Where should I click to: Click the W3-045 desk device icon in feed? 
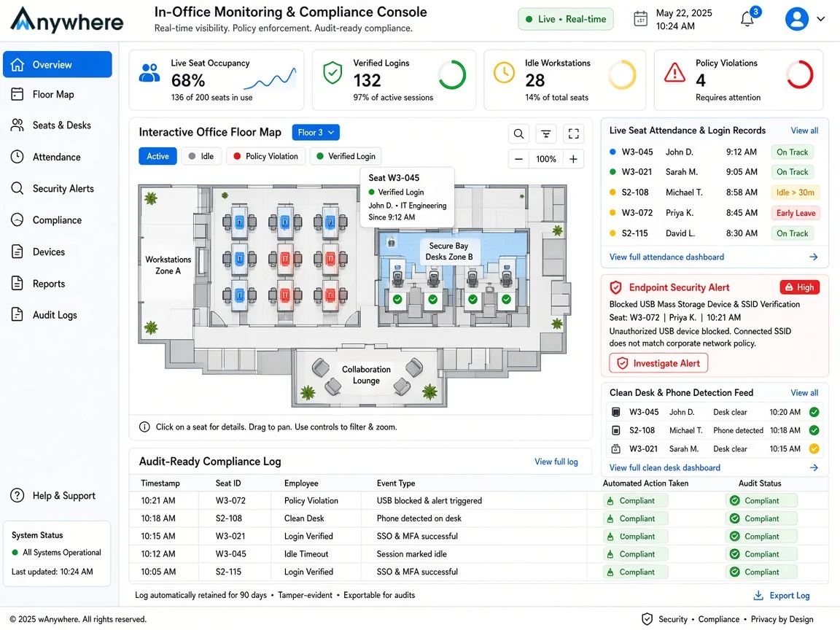(616, 412)
